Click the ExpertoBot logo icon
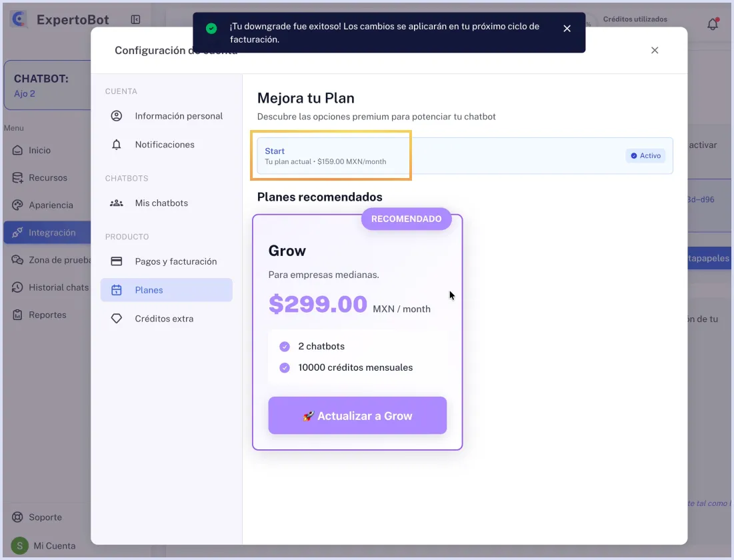Image resolution: width=734 pixels, height=560 pixels. [19, 19]
